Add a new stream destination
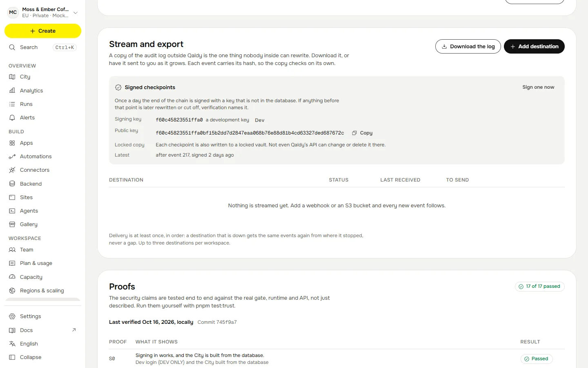The width and height of the screenshot is (588, 368). [534, 47]
